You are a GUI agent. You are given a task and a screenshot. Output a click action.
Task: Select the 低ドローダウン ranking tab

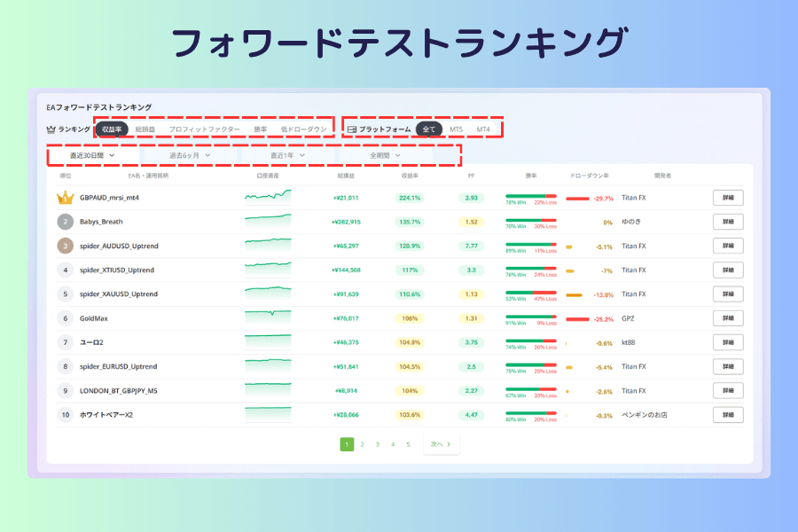304,129
